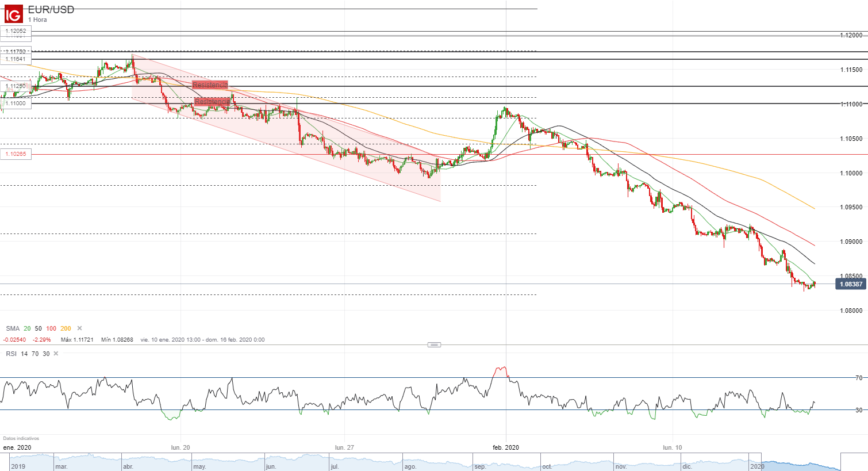Click the 'ene. 2020' date axis label
Image resolution: width=868 pixels, height=471 pixels.
17,447
